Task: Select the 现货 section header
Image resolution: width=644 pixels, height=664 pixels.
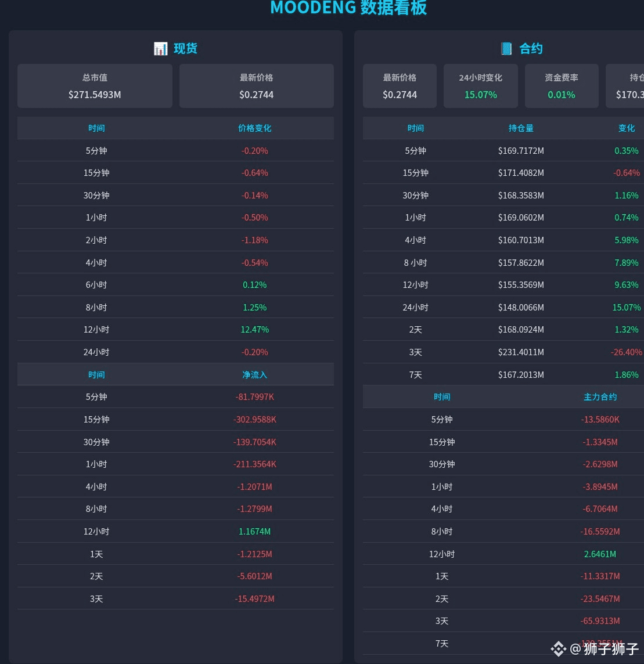Action: (185, 49)
